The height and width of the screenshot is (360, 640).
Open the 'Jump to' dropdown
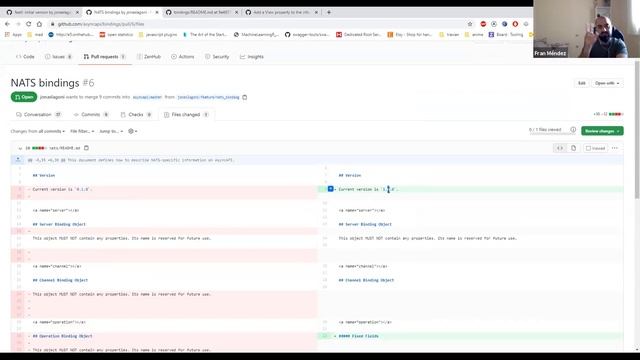tap(111, 131)
